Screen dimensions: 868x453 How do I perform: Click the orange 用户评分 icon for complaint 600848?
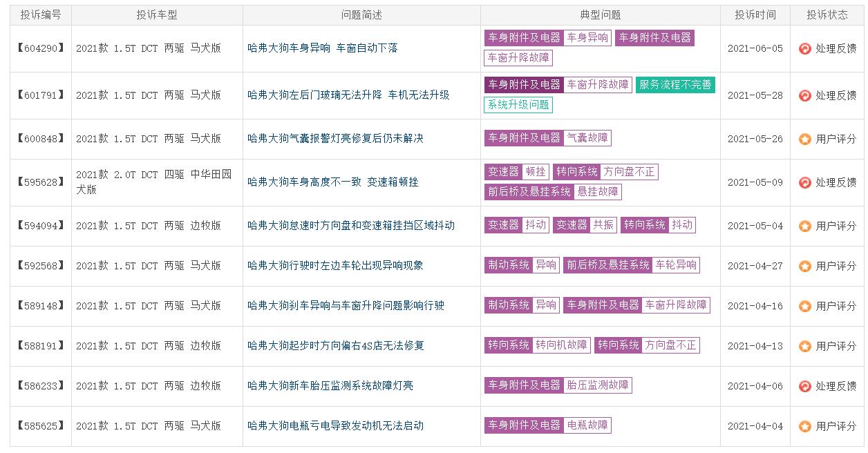tap(804, 139)
